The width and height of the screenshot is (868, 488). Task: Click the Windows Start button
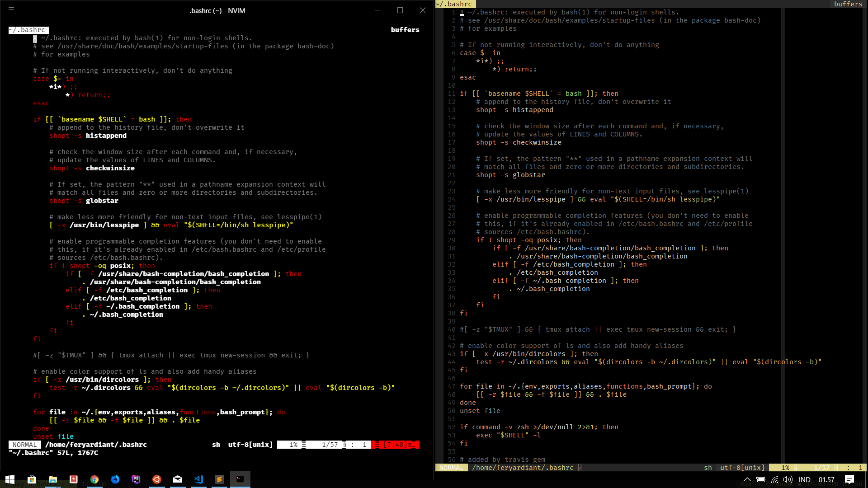(10, 479)
